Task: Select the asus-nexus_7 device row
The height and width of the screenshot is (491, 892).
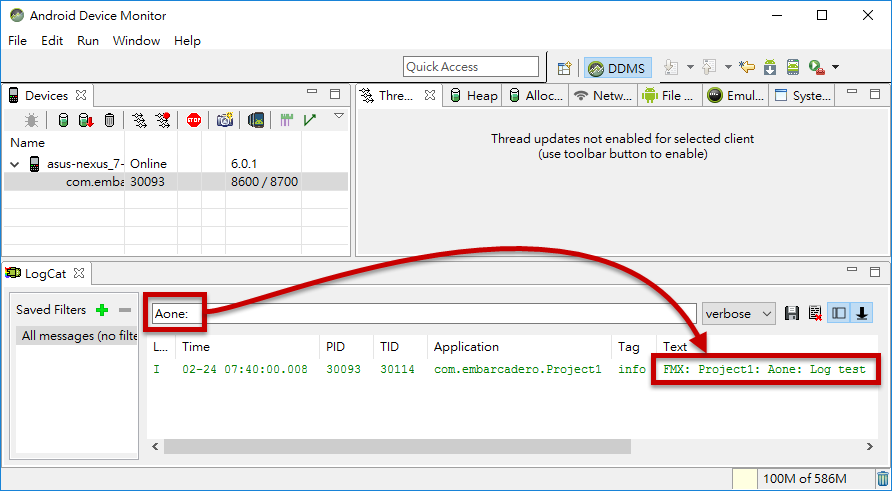Action: (x=175, y=164)
